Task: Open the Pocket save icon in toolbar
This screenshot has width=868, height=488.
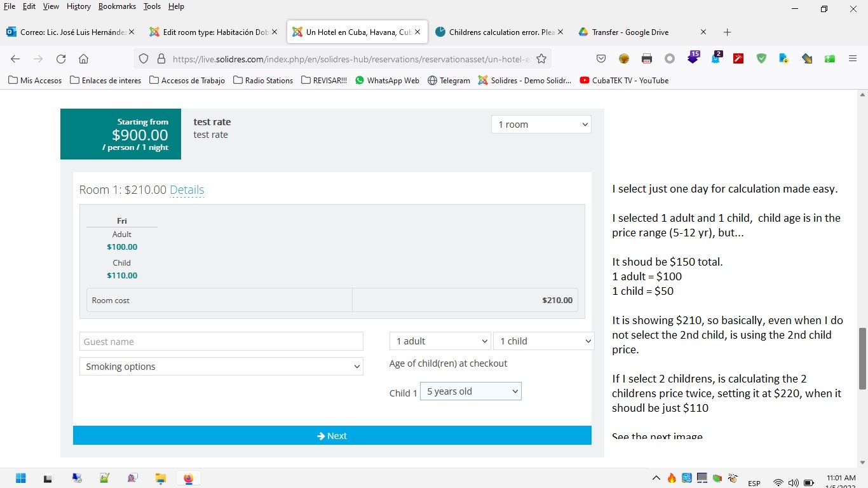Action: pyautogui.click(x=601, y=59)
